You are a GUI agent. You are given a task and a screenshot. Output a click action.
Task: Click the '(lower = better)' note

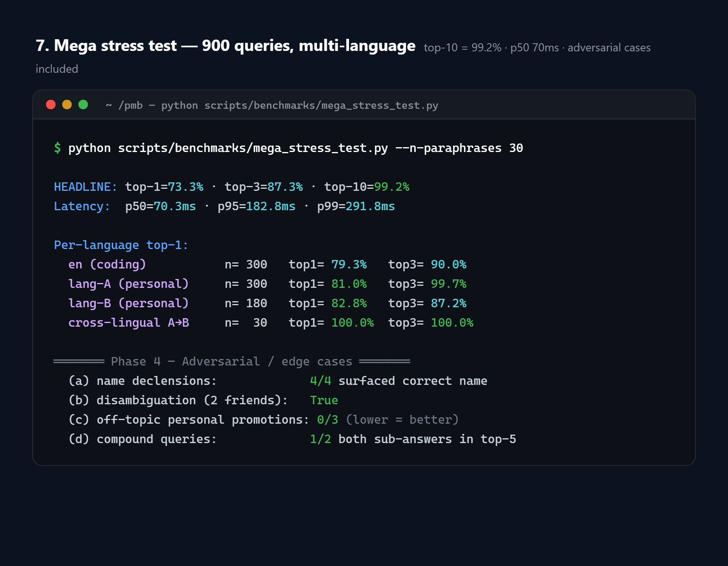point(402,420)
